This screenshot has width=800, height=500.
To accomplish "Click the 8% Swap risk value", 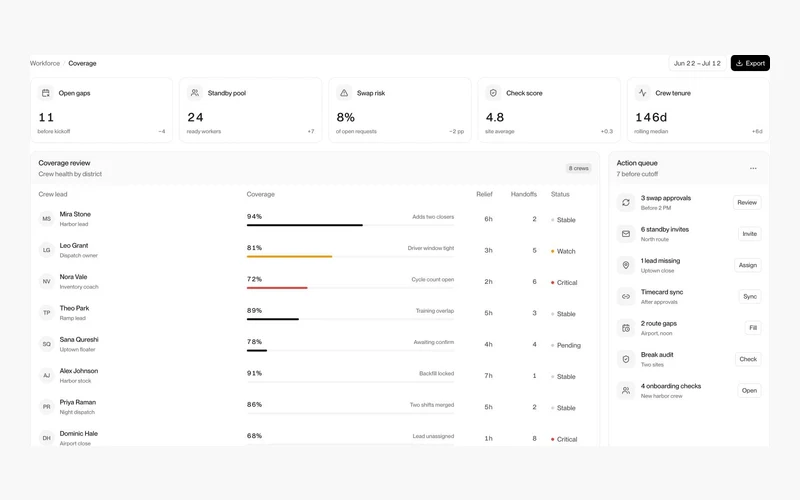I will 345,117.
